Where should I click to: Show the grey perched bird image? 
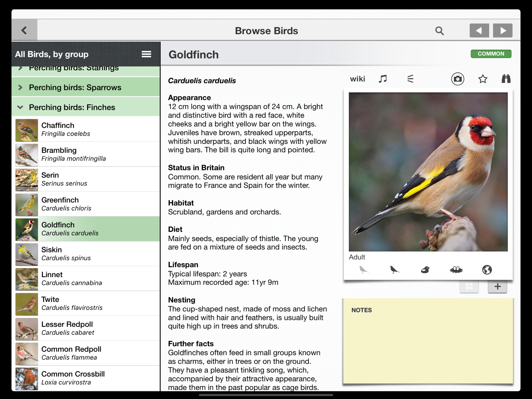(x=363, y=269)
